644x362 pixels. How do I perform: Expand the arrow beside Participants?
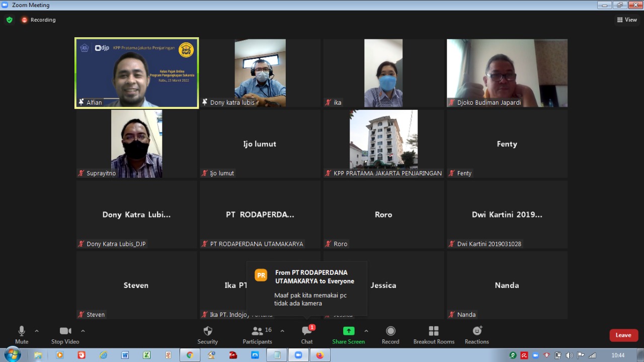click(282, 331)
